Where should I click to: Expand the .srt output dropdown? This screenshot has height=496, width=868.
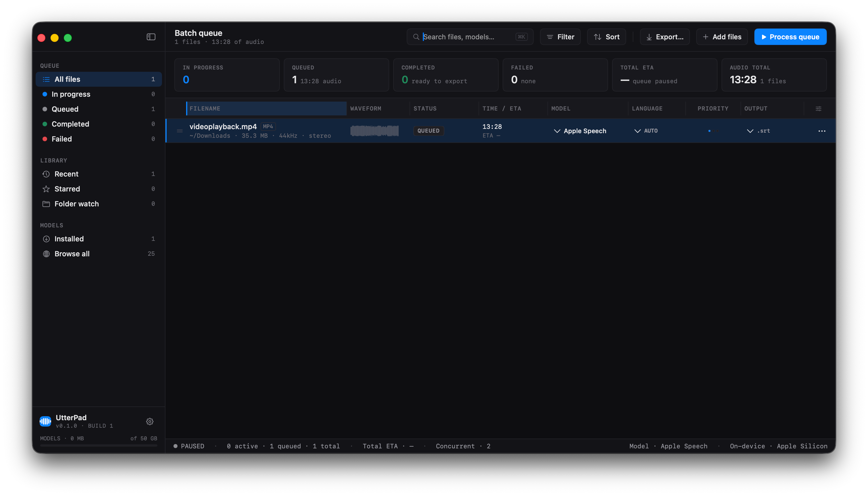click(758, 131)
